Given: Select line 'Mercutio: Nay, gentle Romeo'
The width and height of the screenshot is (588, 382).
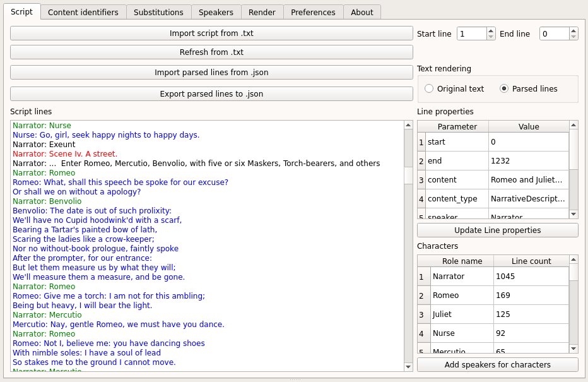Looking at the screenshot, I should (x=119, y=324).
